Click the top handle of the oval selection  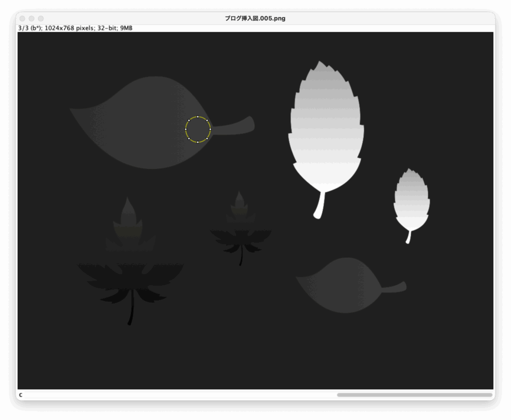point(198,117)
